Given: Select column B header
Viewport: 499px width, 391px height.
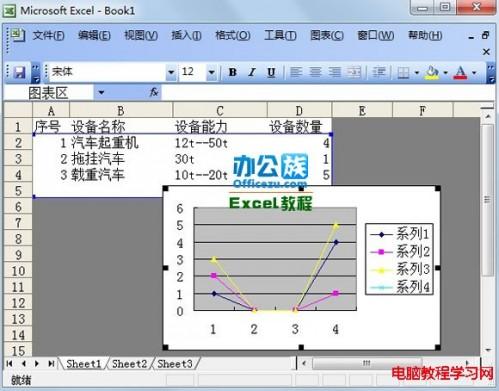Looking at the screenshot, I should coord(121,110).
